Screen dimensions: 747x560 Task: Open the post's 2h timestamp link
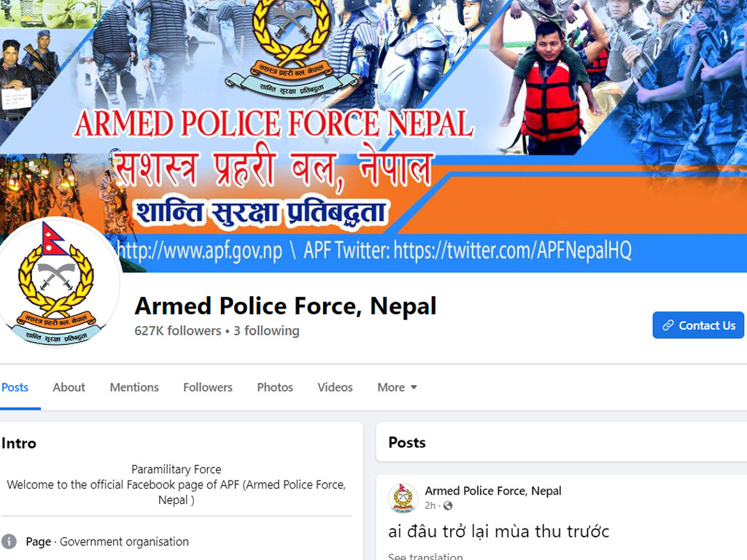pos(430,506)
